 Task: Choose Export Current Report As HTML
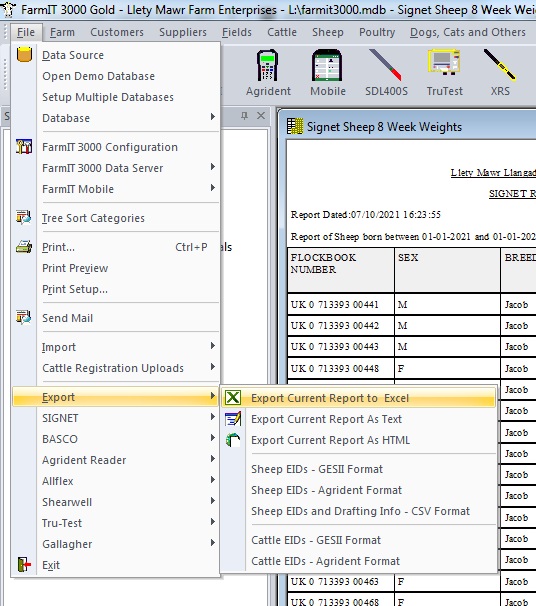coord(358,440)
